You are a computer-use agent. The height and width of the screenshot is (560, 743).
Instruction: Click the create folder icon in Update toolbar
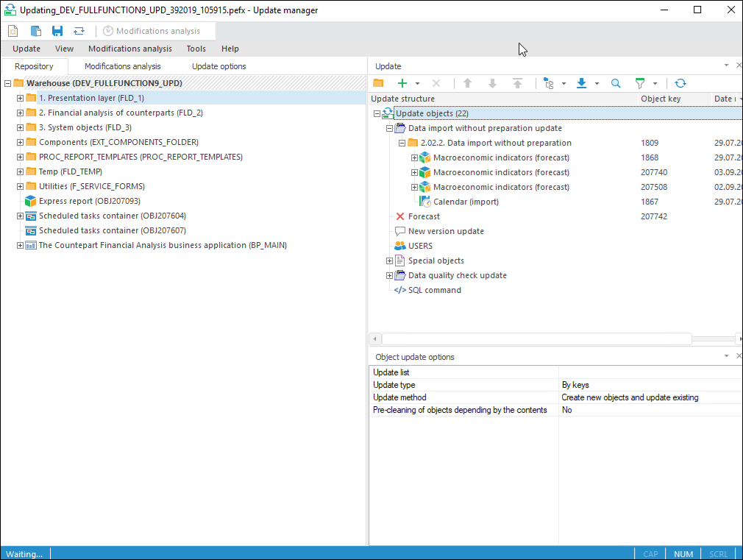click(378, 84)
